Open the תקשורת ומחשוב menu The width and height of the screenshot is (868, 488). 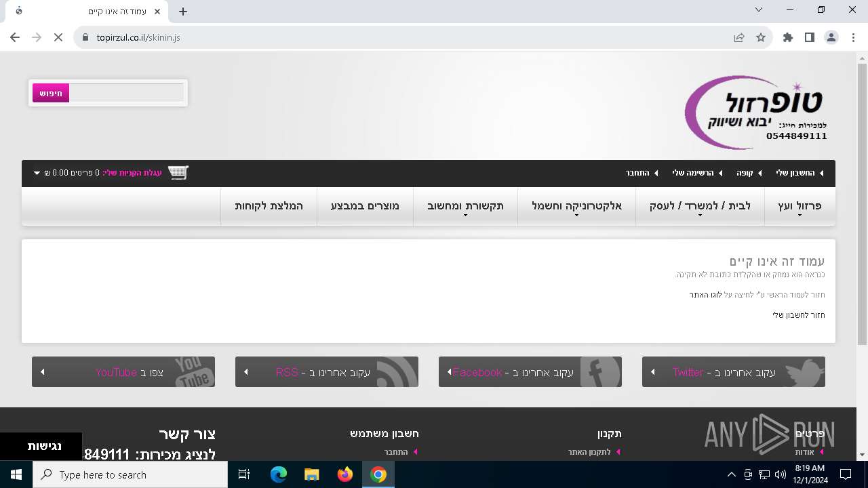tap(465, 206)
